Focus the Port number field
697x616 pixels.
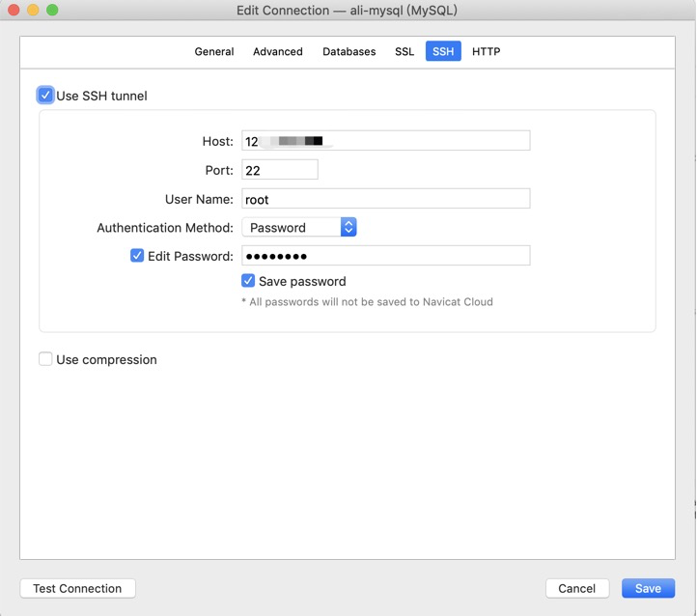pyautogui.click(x=280, y=170)
